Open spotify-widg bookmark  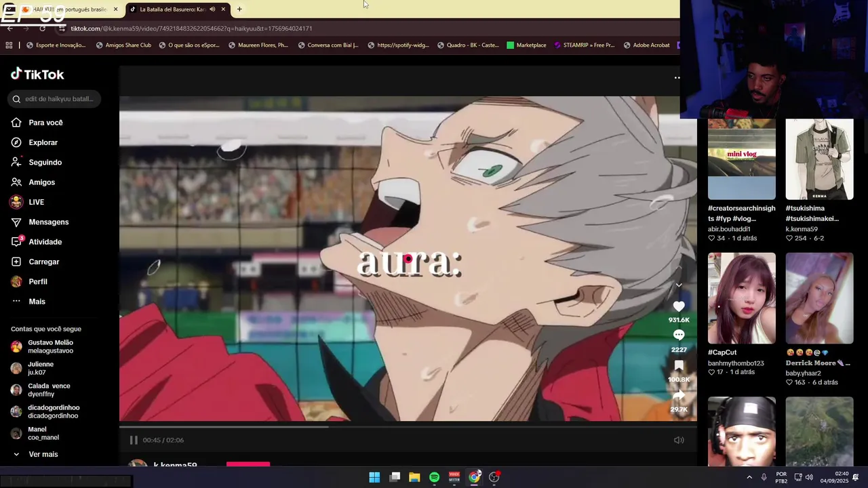(x=398, y=45)
